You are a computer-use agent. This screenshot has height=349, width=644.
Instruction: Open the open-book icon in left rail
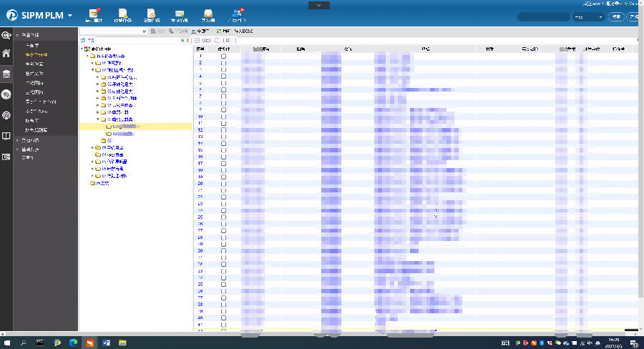point(6,136)
